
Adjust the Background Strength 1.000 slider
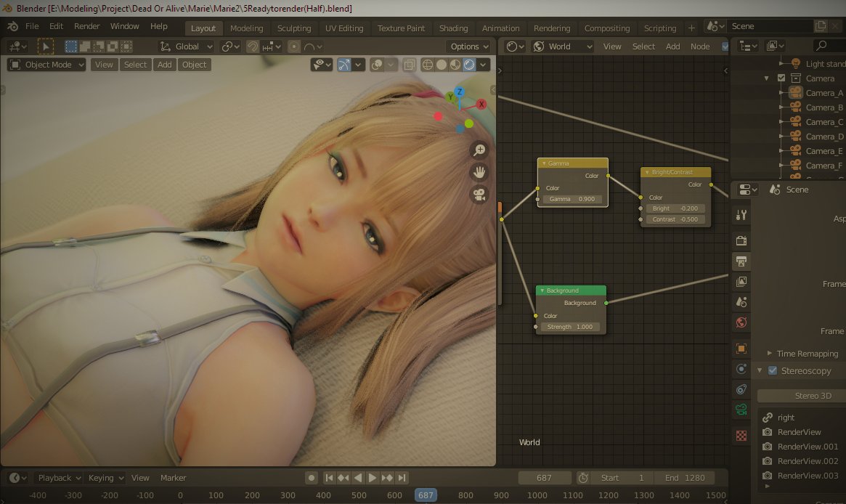pos(570,327)
